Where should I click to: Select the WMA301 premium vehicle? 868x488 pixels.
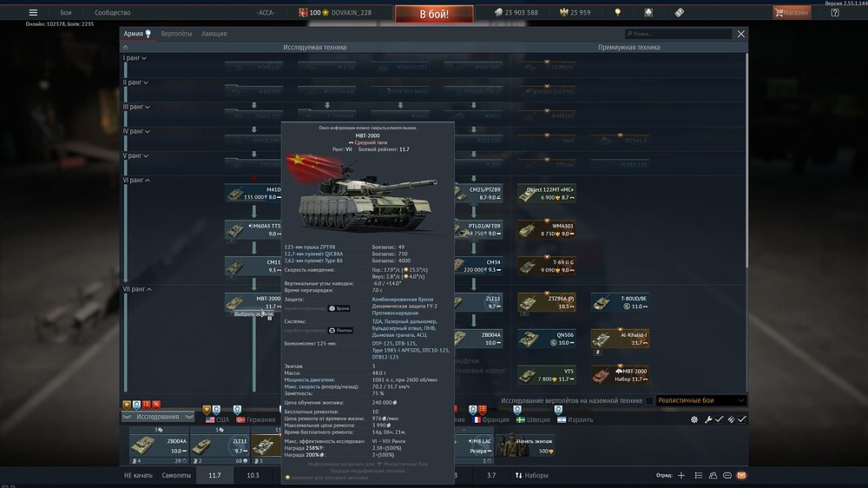(547, 230)
